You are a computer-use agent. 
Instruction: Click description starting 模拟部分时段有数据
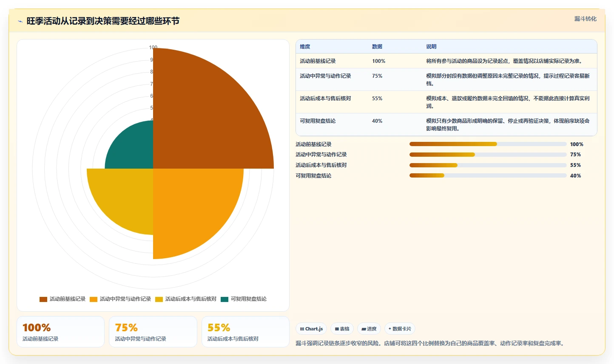coord(508,80)
